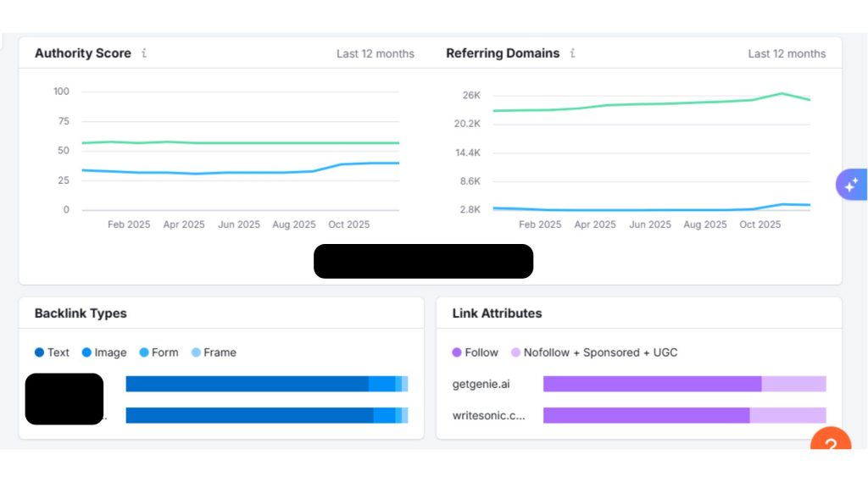Open the orange help chat bubble

coord(830,444)
